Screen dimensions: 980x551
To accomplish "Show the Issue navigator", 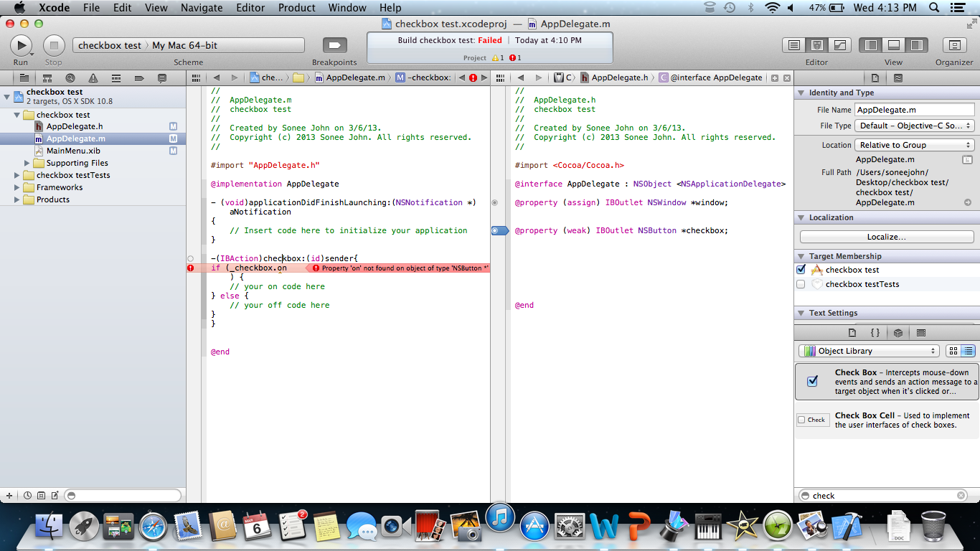I will (x=93, y=77).
